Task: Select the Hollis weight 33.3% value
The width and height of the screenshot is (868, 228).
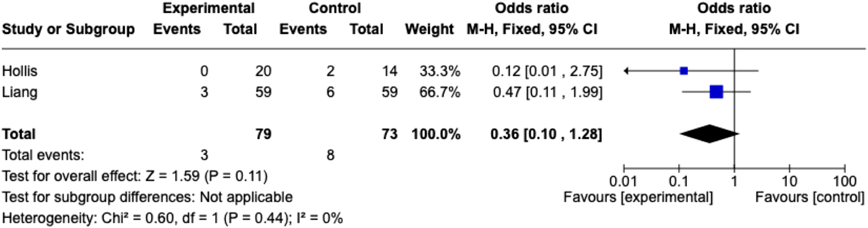Action: point(439,71)
